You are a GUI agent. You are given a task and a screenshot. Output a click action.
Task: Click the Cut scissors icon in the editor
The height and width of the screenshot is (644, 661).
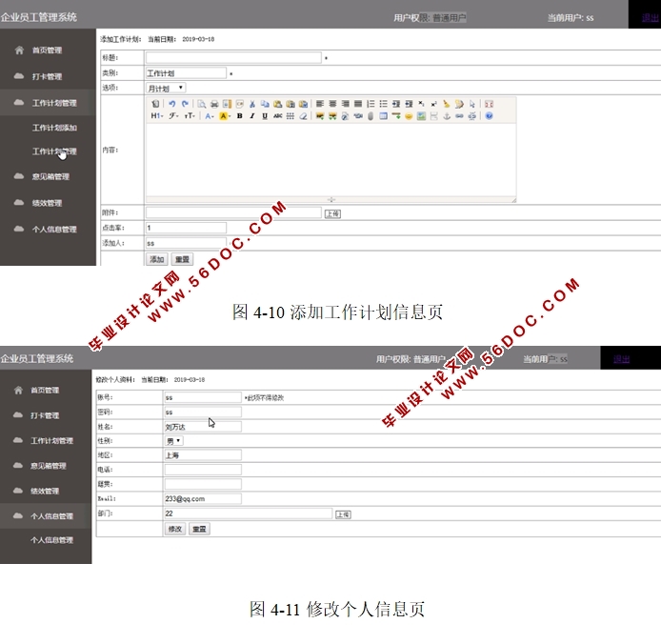click(x=251, y=104)
